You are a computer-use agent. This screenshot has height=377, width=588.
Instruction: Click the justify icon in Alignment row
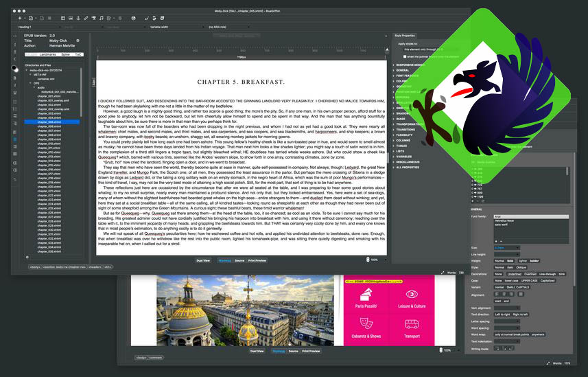point(521,294)
